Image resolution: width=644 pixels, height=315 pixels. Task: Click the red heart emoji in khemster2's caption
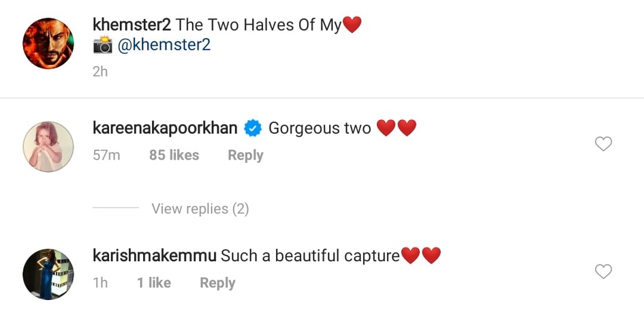click(x=352, y=26)
